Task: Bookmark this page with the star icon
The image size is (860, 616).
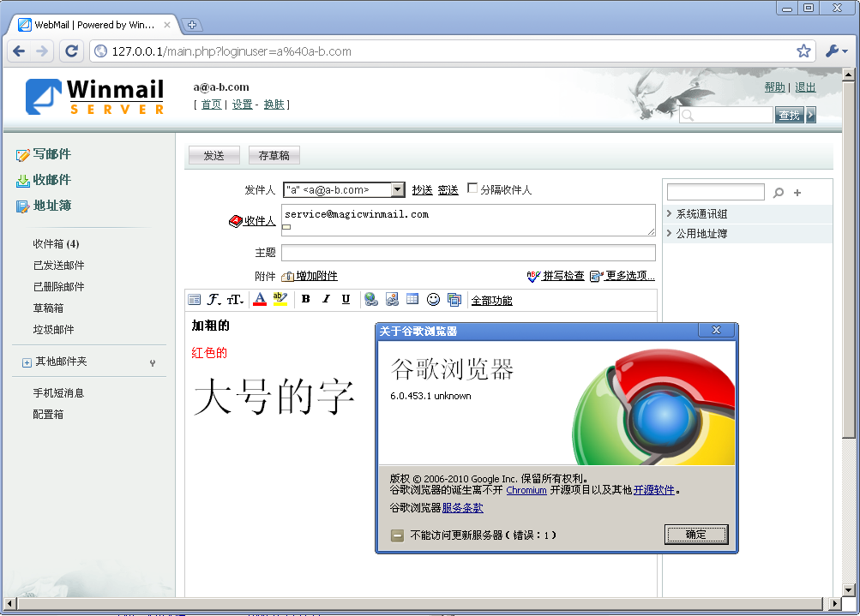Action: click(803, 51)
